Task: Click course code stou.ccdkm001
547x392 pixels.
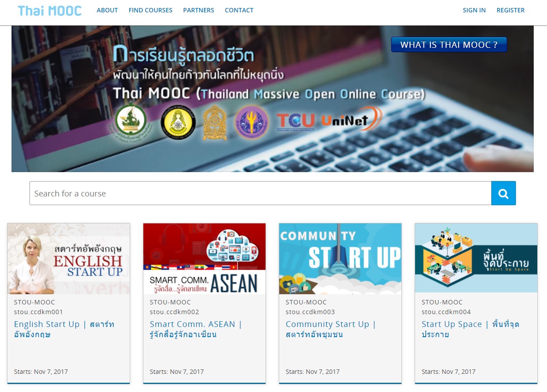Action: (x=39, y=312)
